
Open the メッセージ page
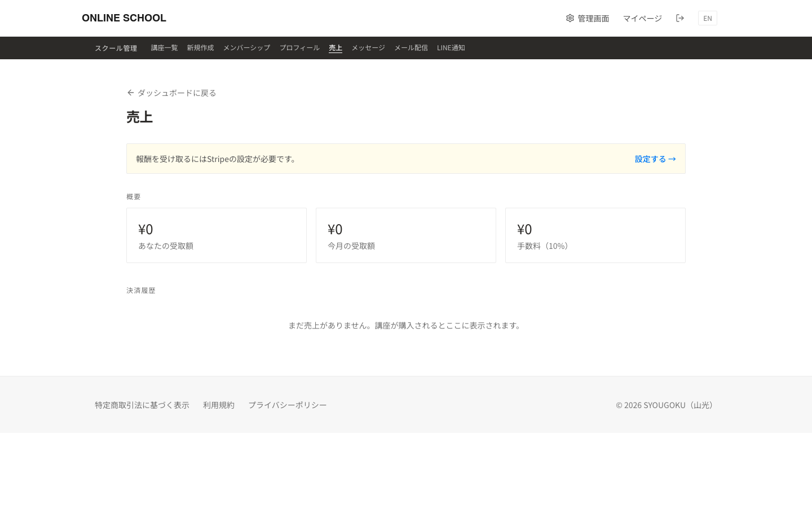pyautogui.click(x=368, y=47)
